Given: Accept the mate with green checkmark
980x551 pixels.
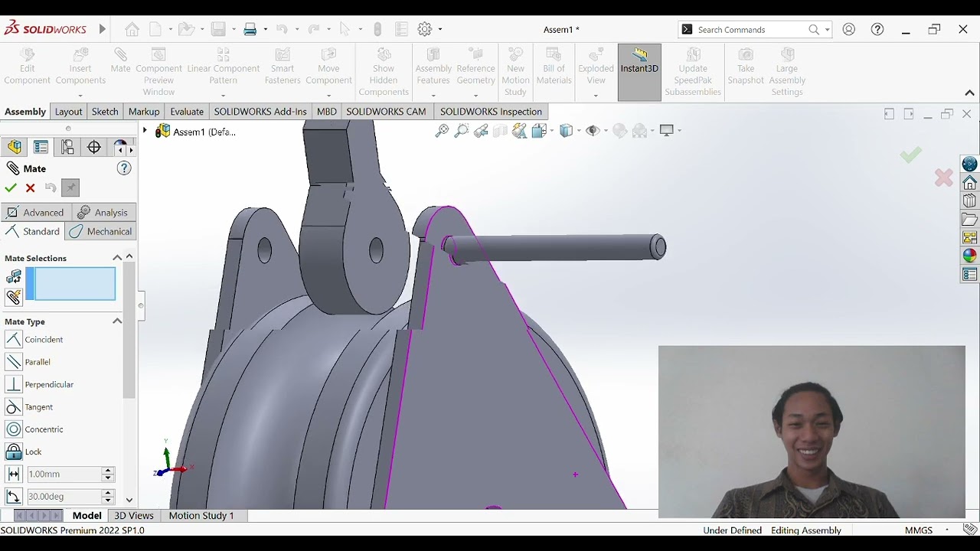Looking at the screenshot, I should pos(11,187).
